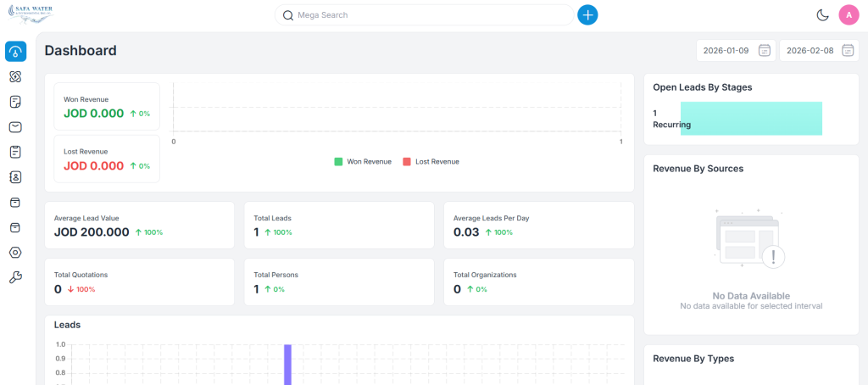Open the start date picker 2026-01-09
The image size is (868, 385).
735,51
